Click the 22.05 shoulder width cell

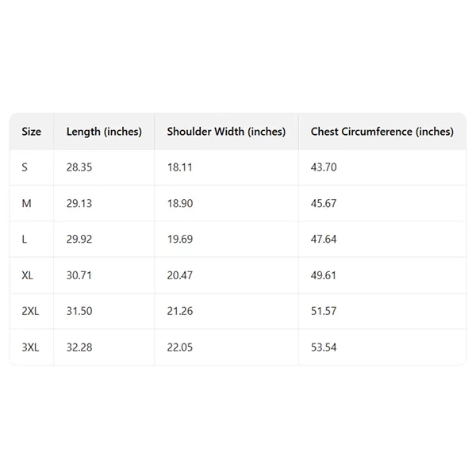coord(180,347)
